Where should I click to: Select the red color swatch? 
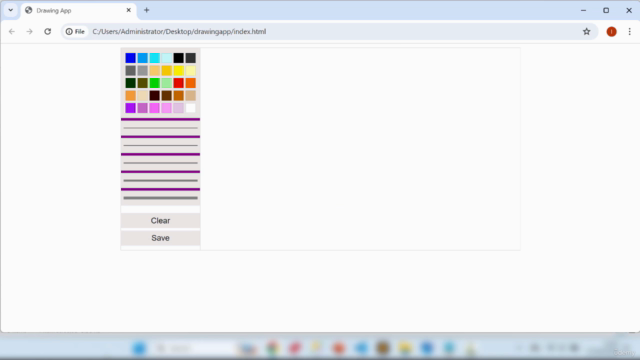[178, 83]
